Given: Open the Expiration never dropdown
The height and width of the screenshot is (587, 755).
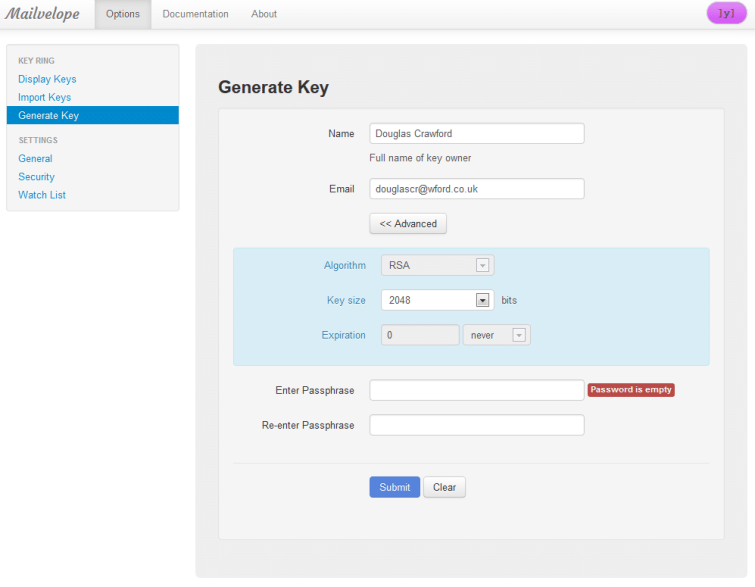Looking at the screenshot, I should [x=496, y=335].
